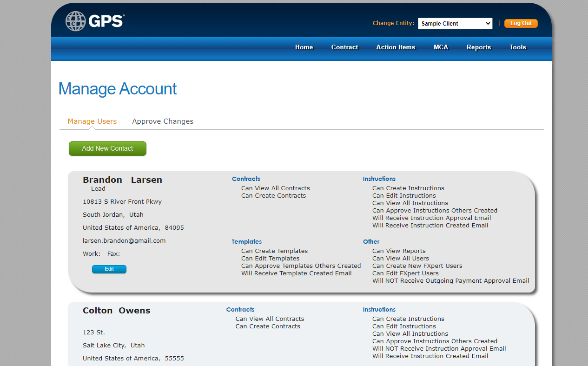588x366 pixels.
Task: Click Brandon's Will Receive Instruction Created Email
Action: (x=430, y=226)
